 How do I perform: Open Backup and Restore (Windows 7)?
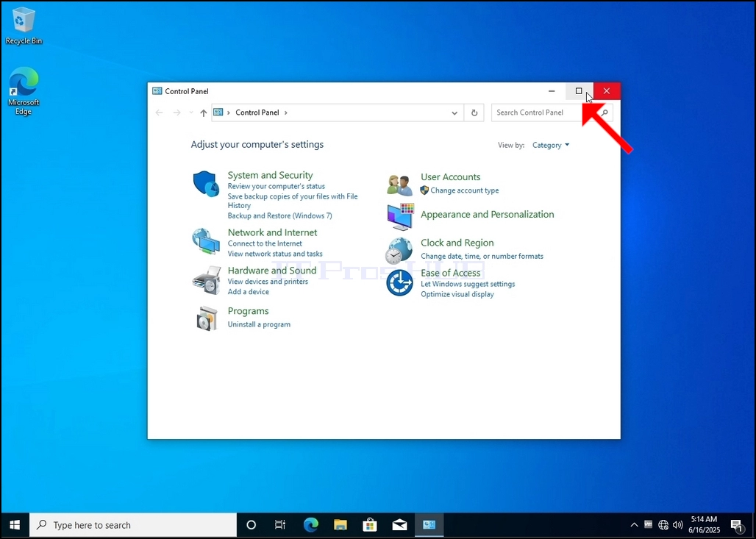(279, 215)
